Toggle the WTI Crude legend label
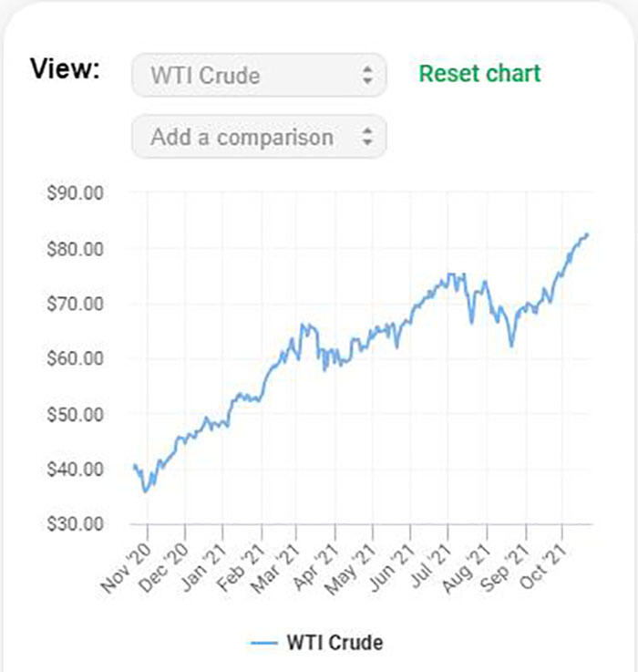 [x=334, y=642]
